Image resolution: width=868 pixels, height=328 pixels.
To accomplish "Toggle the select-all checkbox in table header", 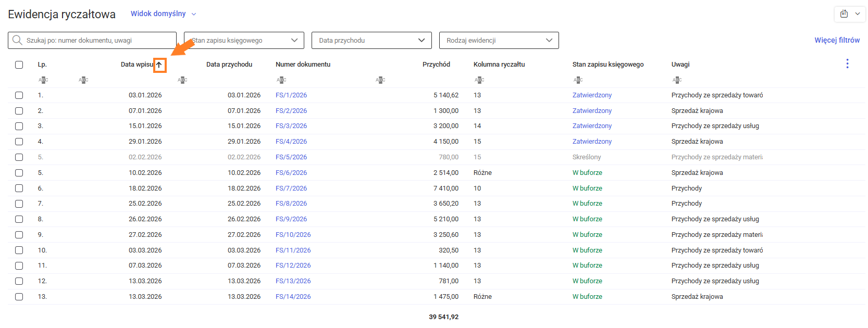I will click(x=19, y=65).
